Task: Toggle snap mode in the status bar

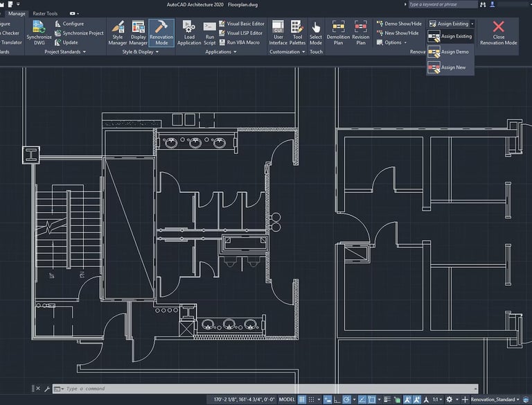Action: pyautogui.click(x=311, y=399)
